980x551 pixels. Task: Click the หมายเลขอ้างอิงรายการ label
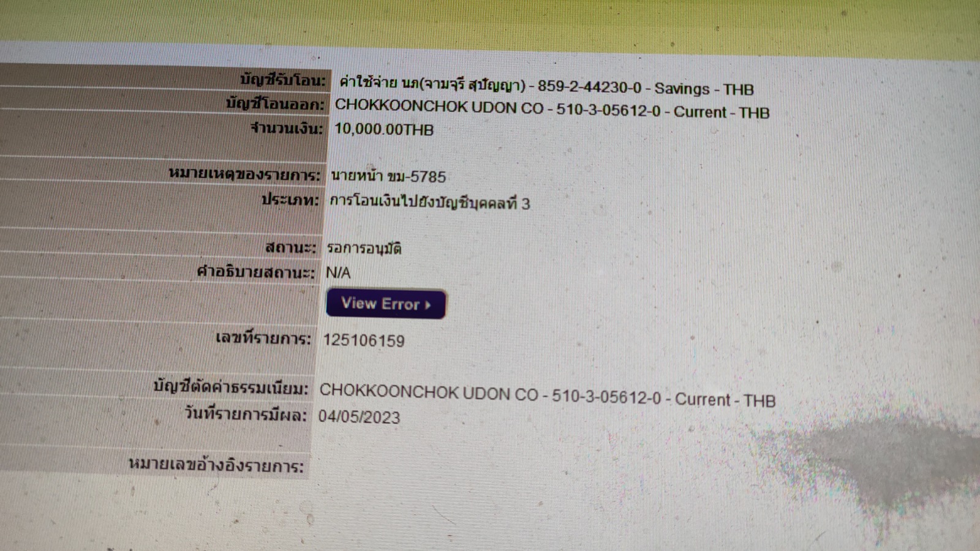216,465
